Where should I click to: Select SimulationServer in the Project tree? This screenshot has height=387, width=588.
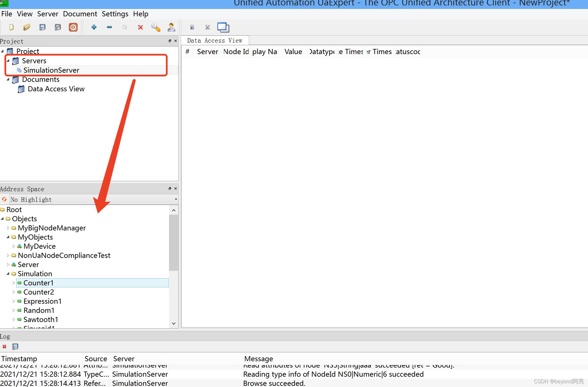[x=51, y=70]
